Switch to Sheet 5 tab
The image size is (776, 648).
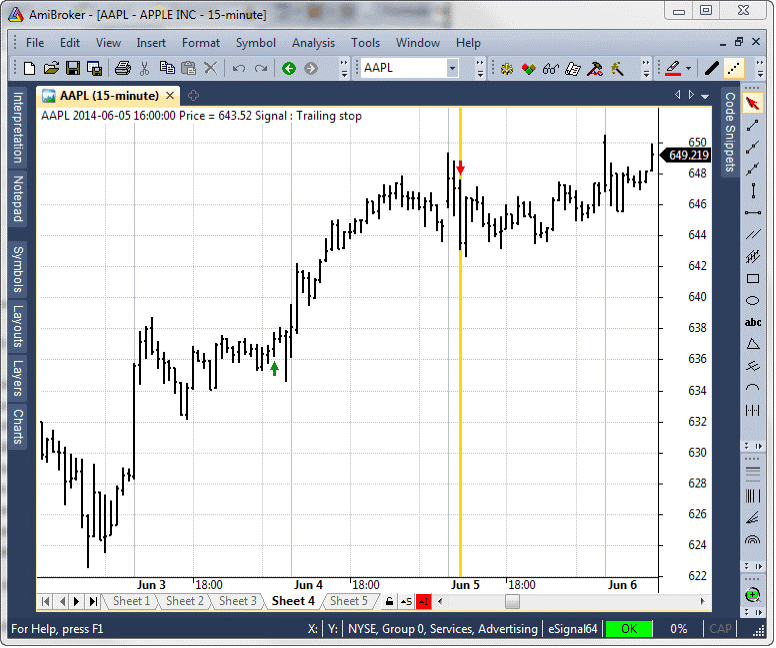348,601
